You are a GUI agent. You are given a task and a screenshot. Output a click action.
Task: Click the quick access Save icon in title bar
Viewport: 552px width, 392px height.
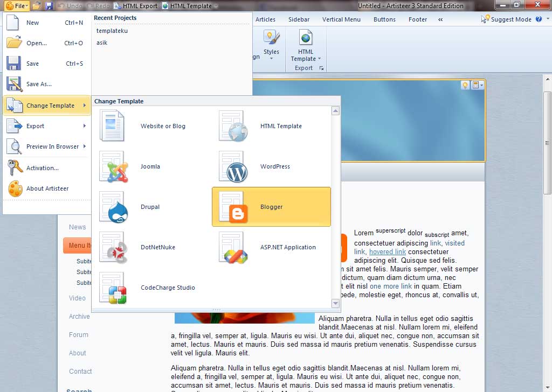coord(49,5)
